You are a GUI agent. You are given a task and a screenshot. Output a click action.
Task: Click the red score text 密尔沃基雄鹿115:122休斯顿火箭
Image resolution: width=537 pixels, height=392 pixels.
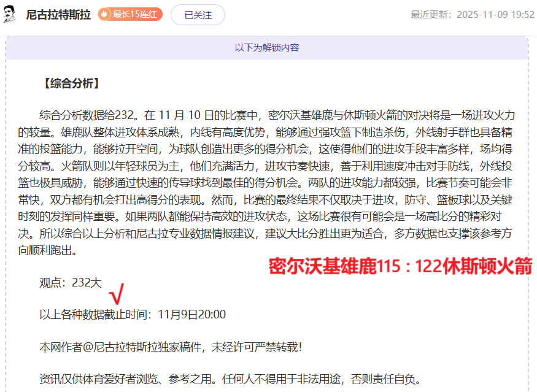pos(400,266)
